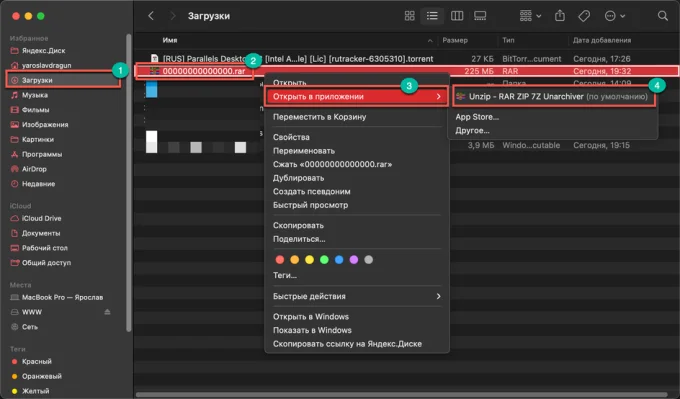This screenshot has height=399, width=680.
Task: Click the search magnifier icon
Action: [662, 16]
